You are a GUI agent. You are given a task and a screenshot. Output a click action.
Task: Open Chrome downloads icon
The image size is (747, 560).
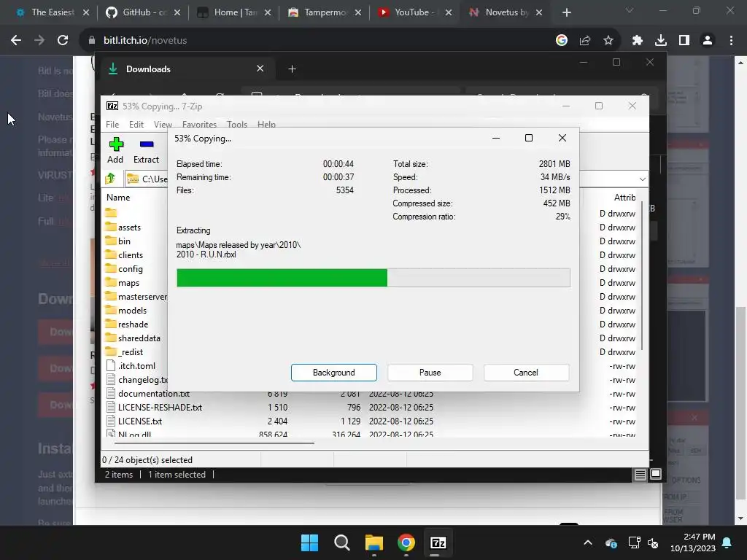click(661, 41)
